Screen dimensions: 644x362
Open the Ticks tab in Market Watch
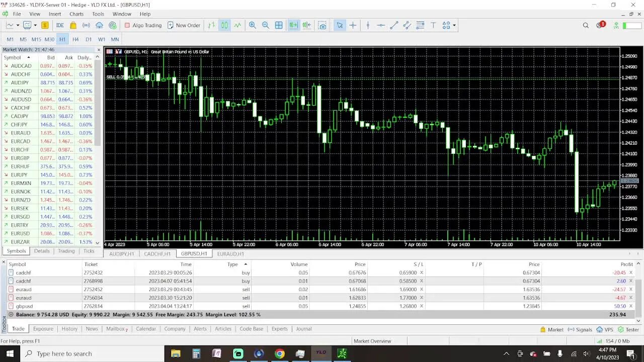click(89, 251)
